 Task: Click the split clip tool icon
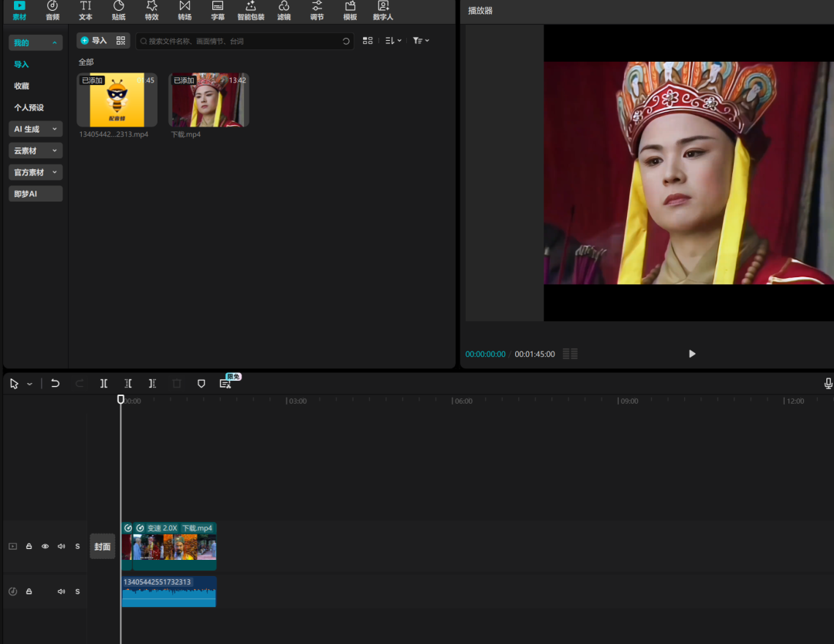point(103,383)
